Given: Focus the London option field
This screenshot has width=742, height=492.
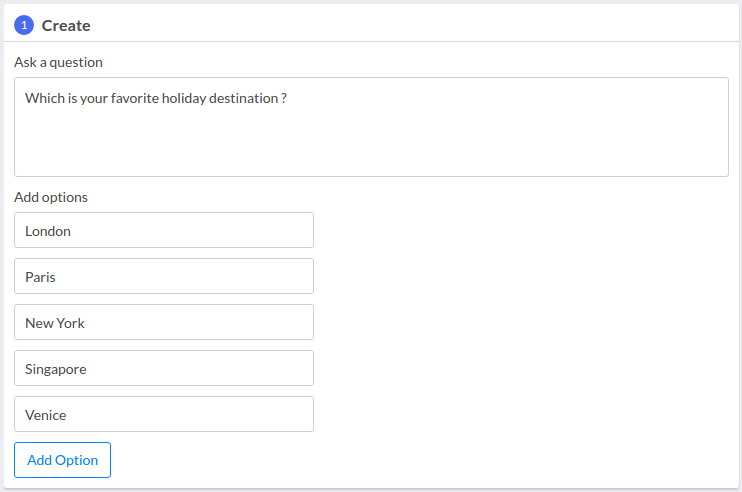Looking at the screenshot, I should tap(164, 230).
